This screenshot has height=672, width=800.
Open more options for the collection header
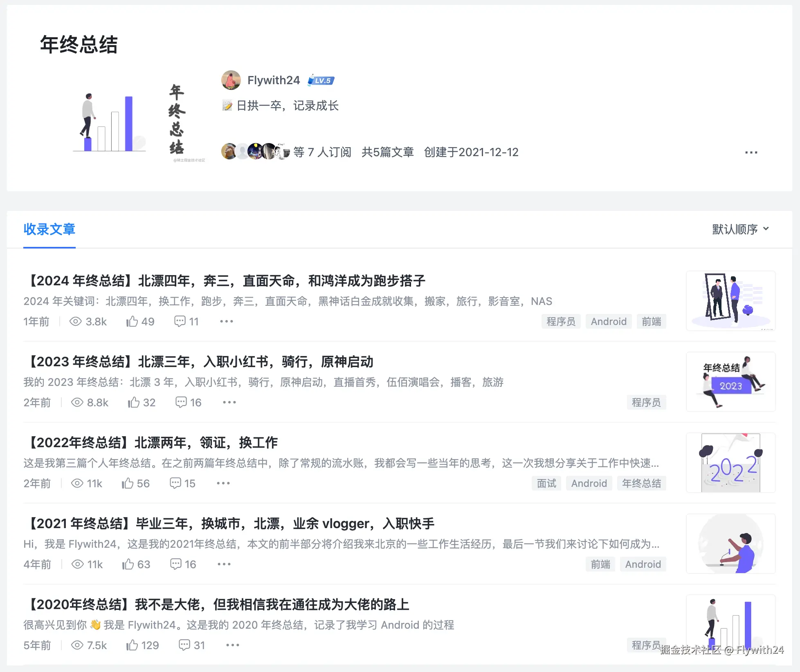(x=751, y=152)
